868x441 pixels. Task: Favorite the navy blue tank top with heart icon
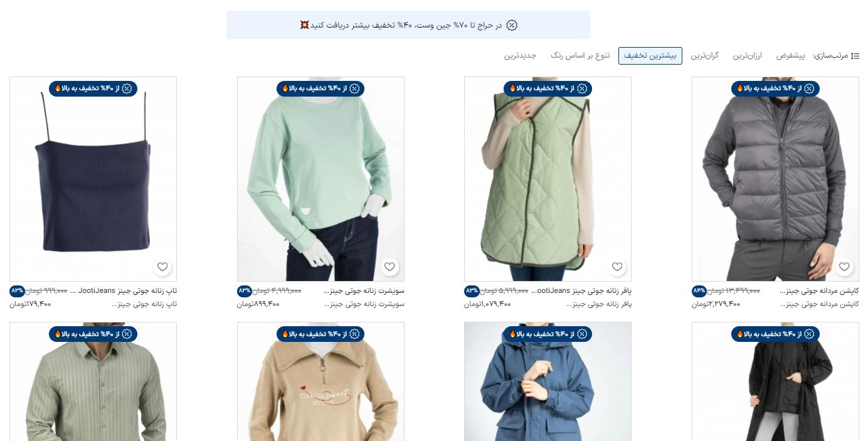pos(162,267)
